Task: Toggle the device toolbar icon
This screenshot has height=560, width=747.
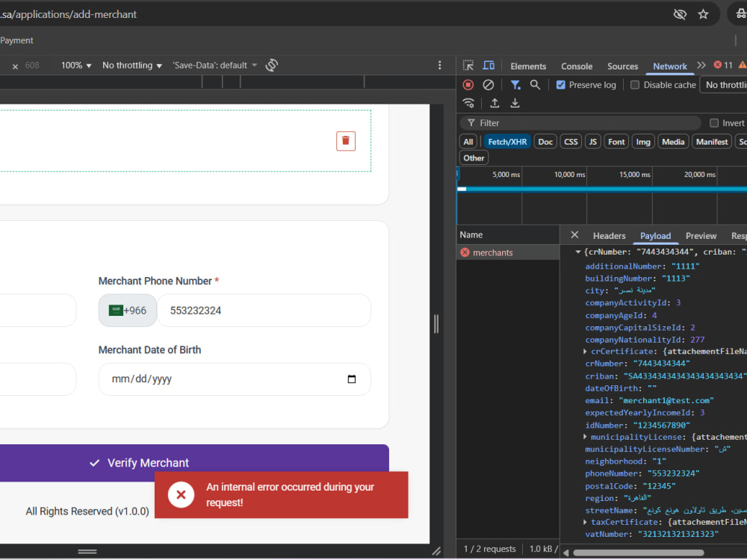Action: click(489, 66)
